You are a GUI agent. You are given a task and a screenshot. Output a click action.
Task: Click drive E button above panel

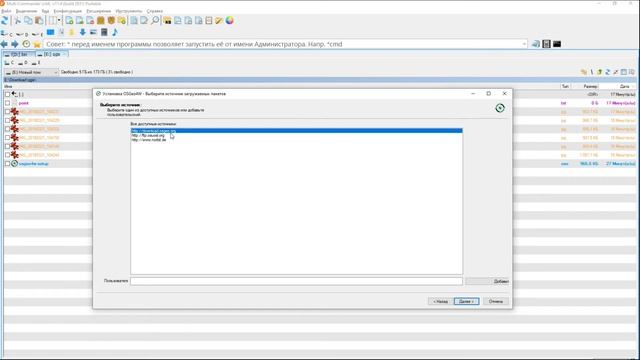(x=36, y=63)
